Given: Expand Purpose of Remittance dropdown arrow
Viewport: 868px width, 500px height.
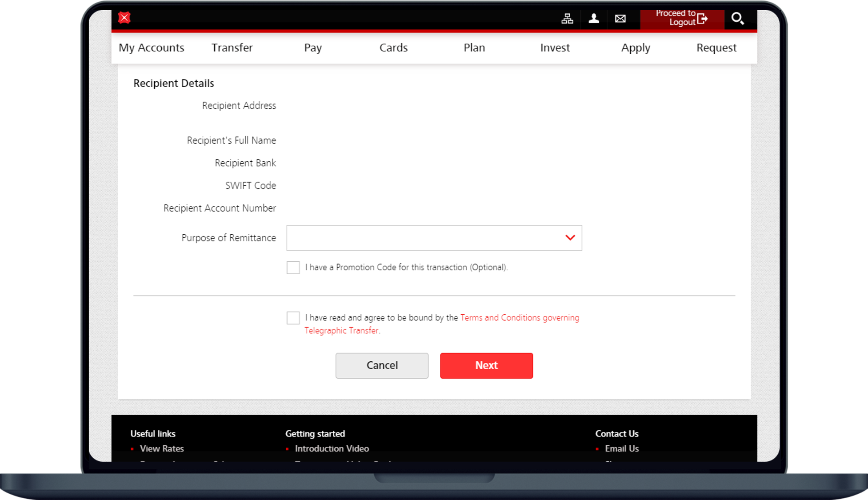Looking at the screenshot, I should [570, 238].
